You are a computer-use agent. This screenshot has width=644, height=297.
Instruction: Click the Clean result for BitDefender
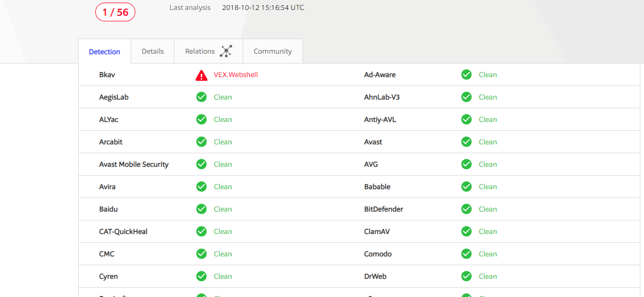pos(488,209)
